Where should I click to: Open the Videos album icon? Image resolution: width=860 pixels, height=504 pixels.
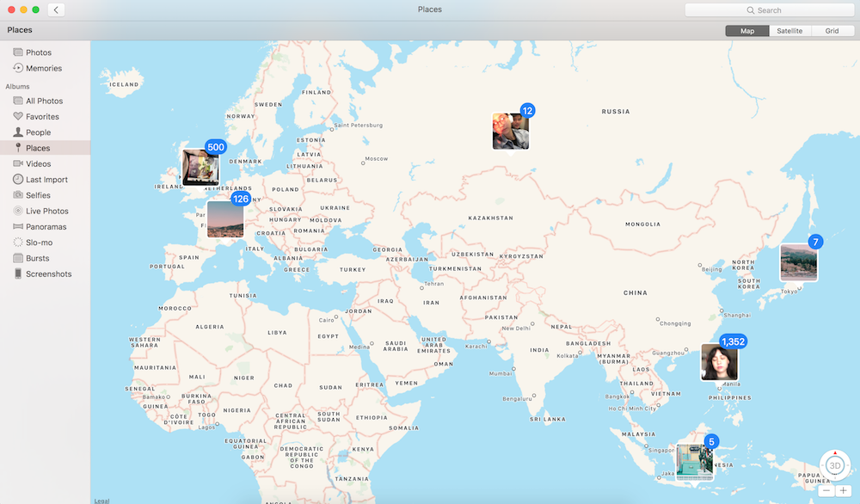18,163
